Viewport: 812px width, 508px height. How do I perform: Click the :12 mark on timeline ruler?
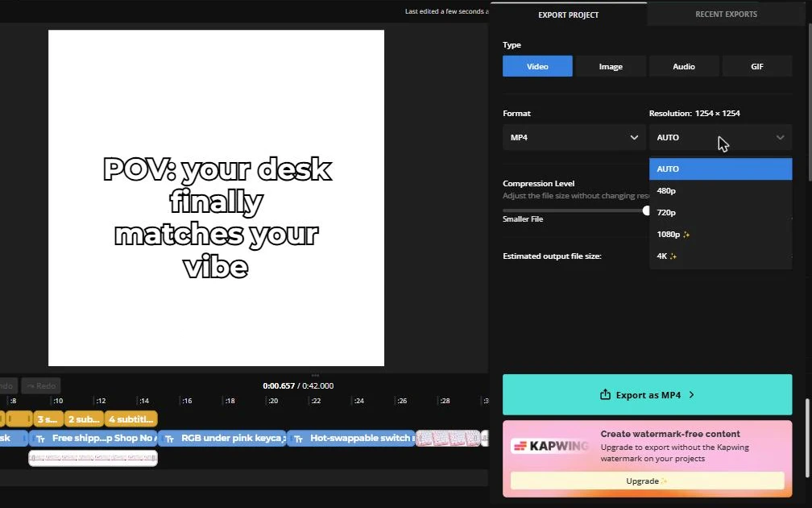point(101,401)
